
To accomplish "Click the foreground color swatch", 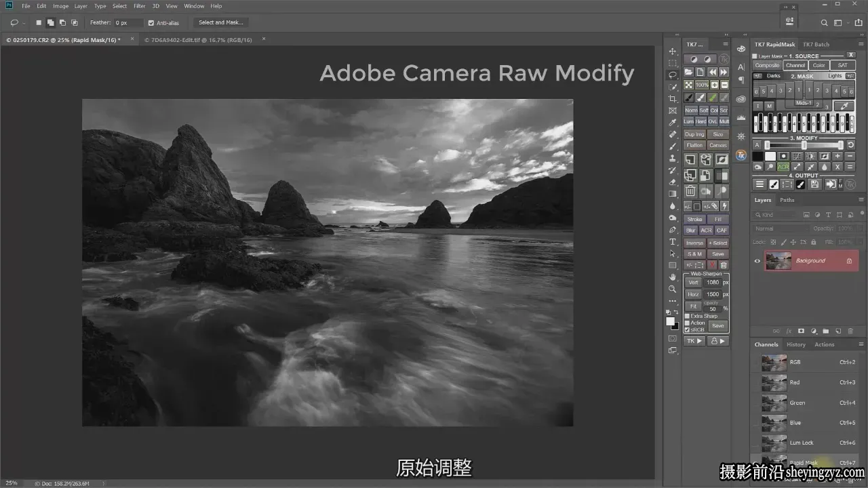I will point(670,321).
